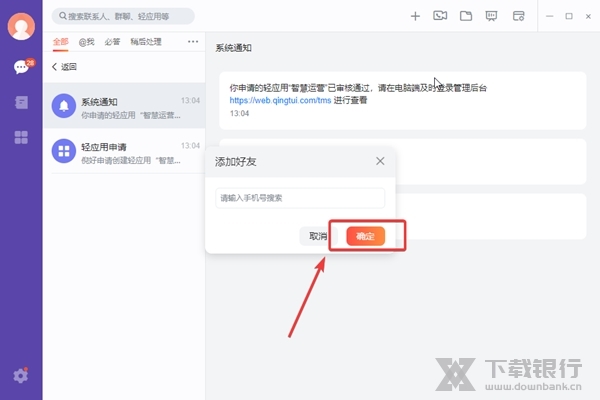600x400 pixels.
Task: Open the apps grid in sidebar
Action: click(21, 137)
